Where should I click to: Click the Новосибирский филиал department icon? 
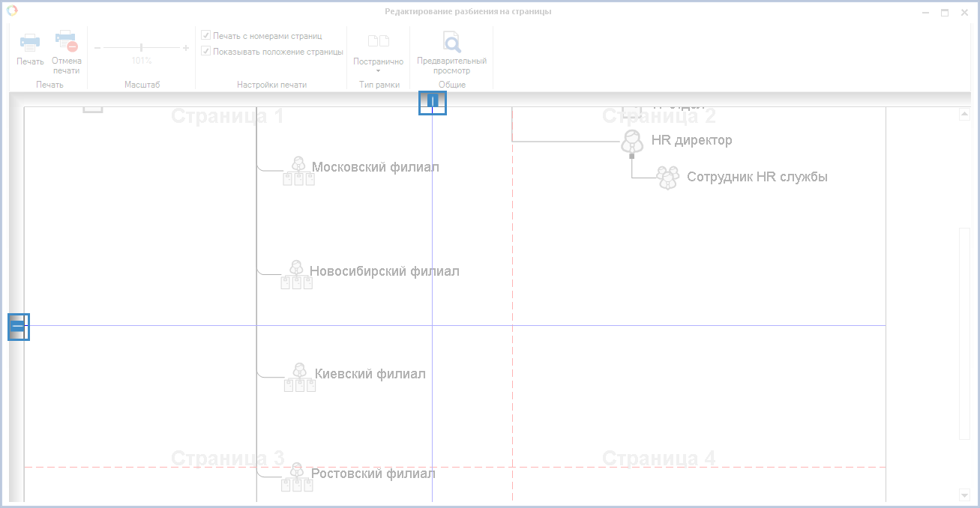click(x=296, y=275)
